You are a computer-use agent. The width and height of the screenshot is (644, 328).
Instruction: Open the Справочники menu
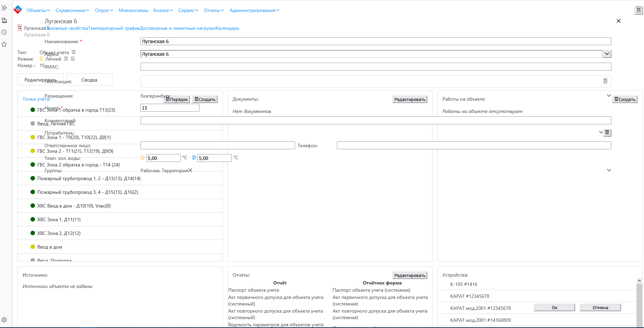pos(72,10)
